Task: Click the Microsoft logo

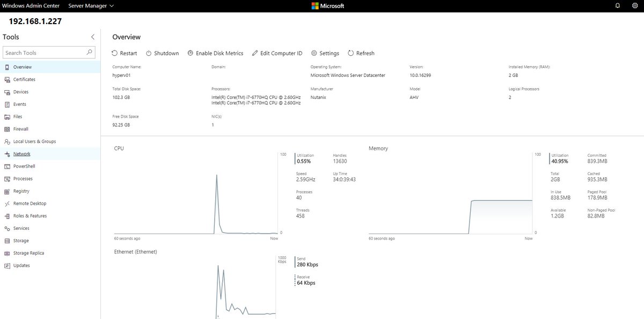Action: point(327,6)
